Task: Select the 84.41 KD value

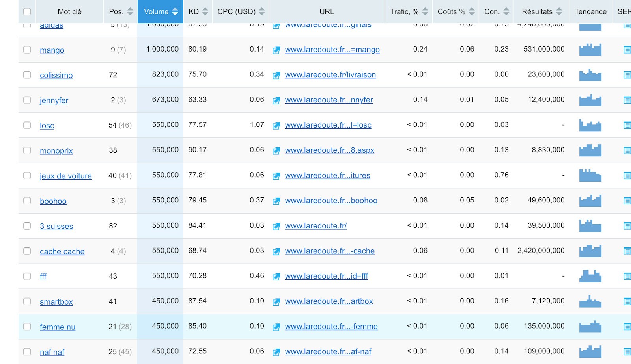Action: click(x=198, y=225)
